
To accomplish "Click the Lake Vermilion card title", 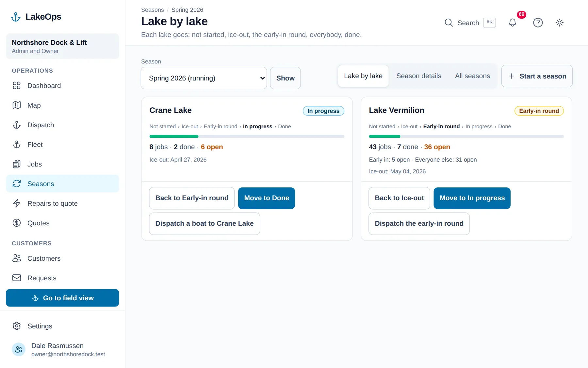I will (x=397, y=111).
